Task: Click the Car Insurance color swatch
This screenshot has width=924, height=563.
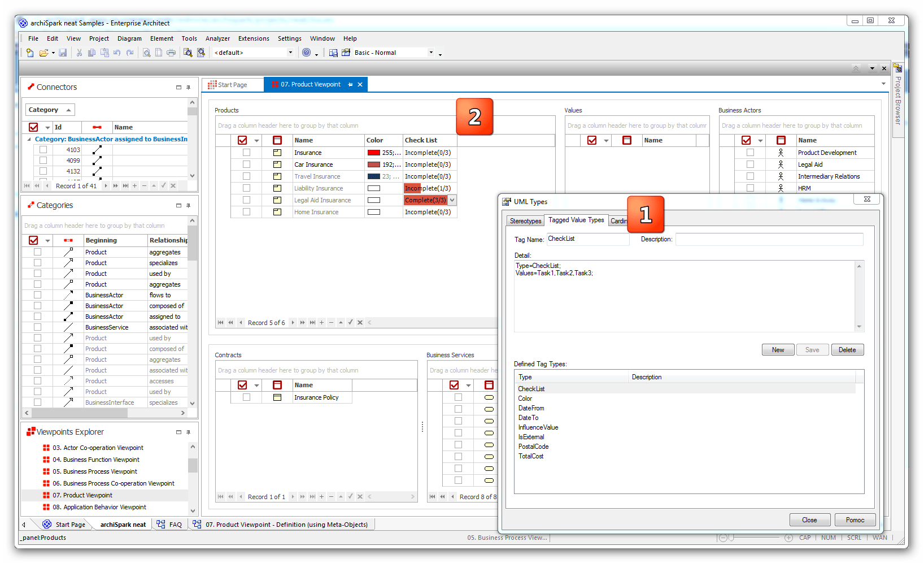Action: [373, 164]
